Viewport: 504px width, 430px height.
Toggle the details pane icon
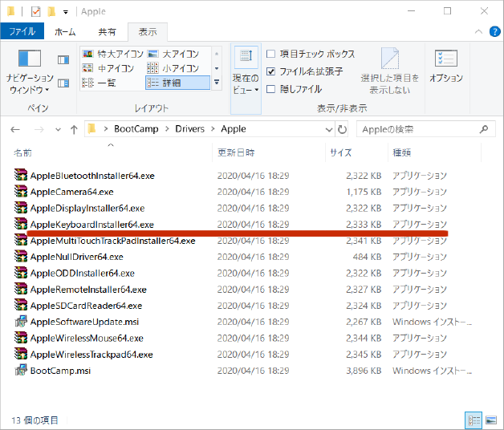[63, 83]
